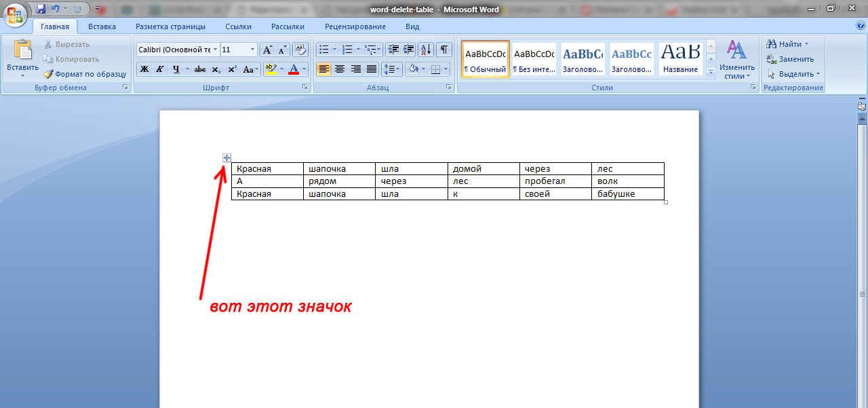The image size is (868, 408).
Task: Switch to the Рецензирование tab
Action: tap(355, 26)
